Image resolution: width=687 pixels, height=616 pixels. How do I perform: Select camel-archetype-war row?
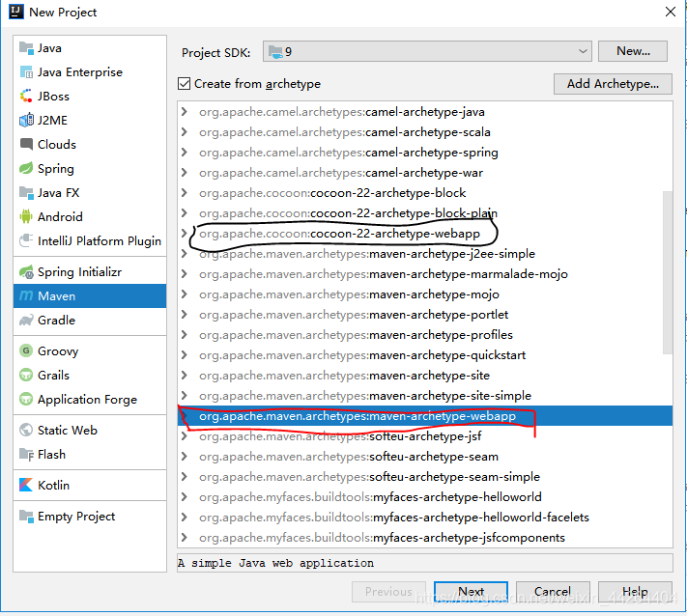pyautogui.click(x=425, y=173)
